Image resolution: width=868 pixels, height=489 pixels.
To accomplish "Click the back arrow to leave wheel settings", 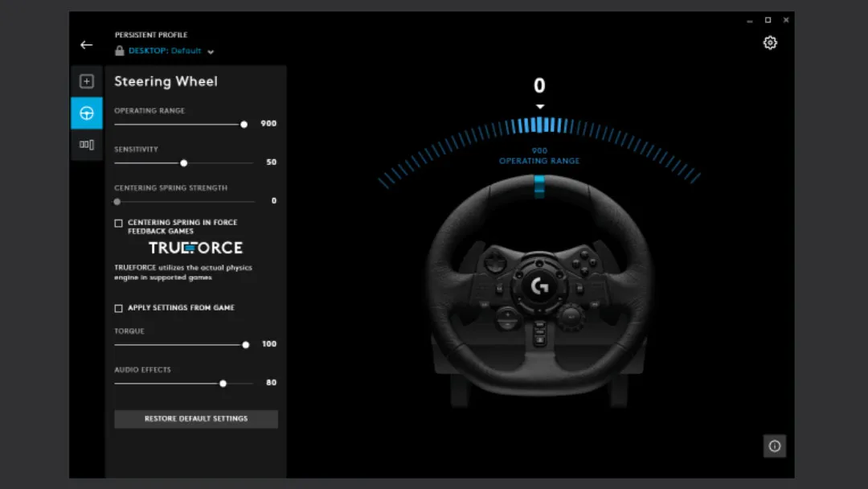I will pyautogui.click(x=86, y=45).
